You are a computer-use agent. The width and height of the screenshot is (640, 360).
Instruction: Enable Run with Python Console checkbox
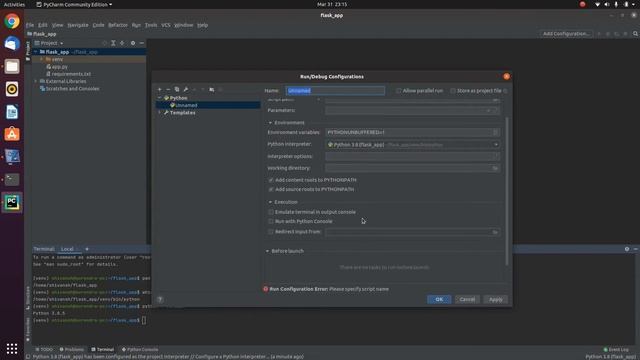point(271,221)
